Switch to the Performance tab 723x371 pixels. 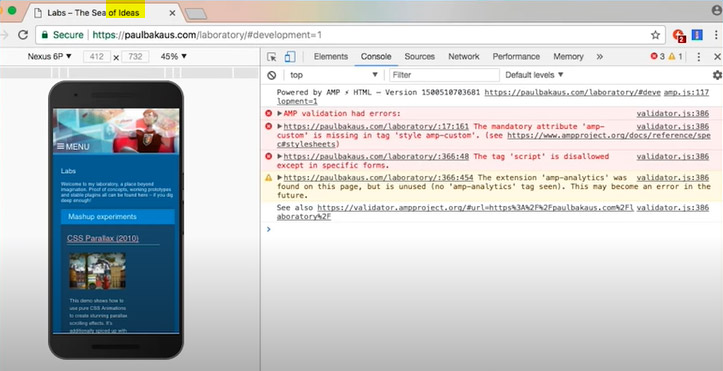pyautogui.click(x=516, y=57)
